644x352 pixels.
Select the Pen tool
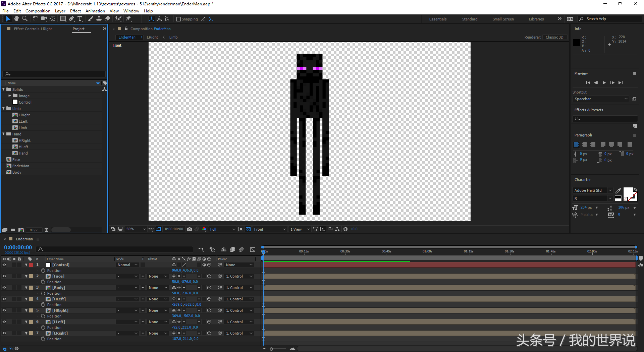pos(71,19)
